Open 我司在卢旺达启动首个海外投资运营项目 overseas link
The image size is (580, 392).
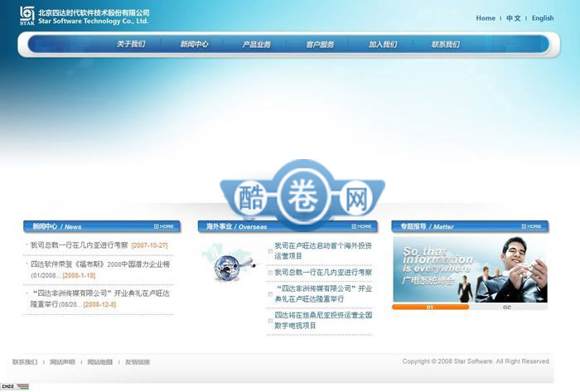click(323, 251)
